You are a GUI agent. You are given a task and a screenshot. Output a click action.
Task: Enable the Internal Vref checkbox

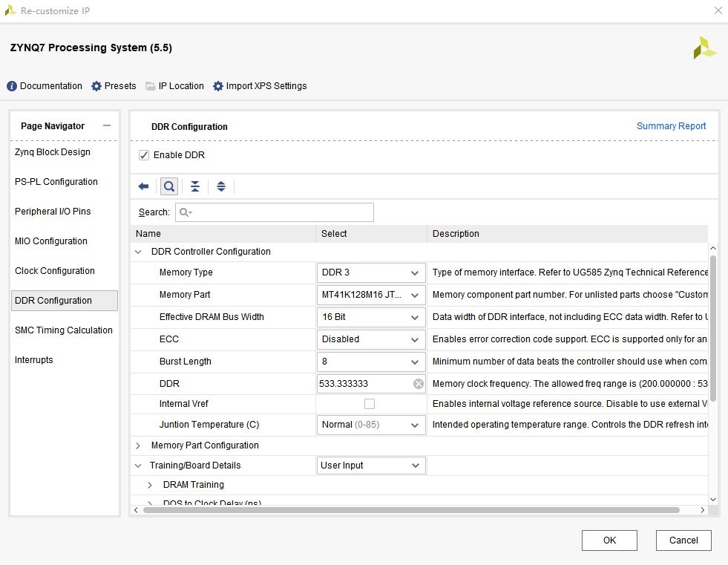coord(370,404)
